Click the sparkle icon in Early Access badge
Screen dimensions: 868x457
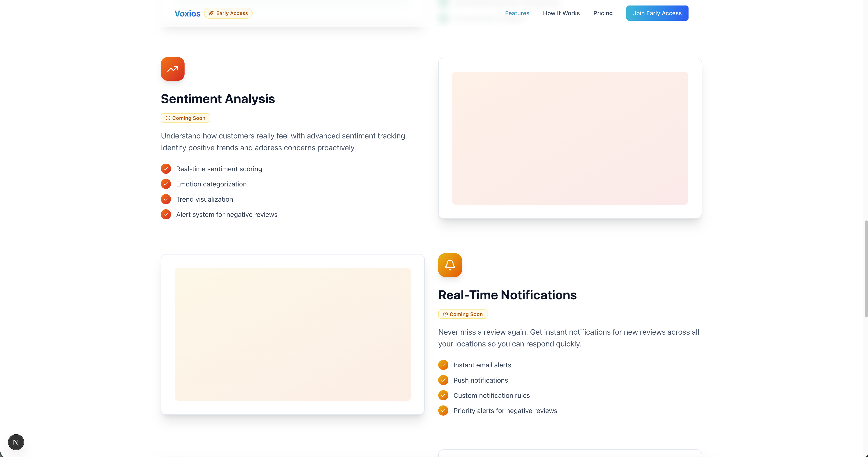[x=211, y=13]
